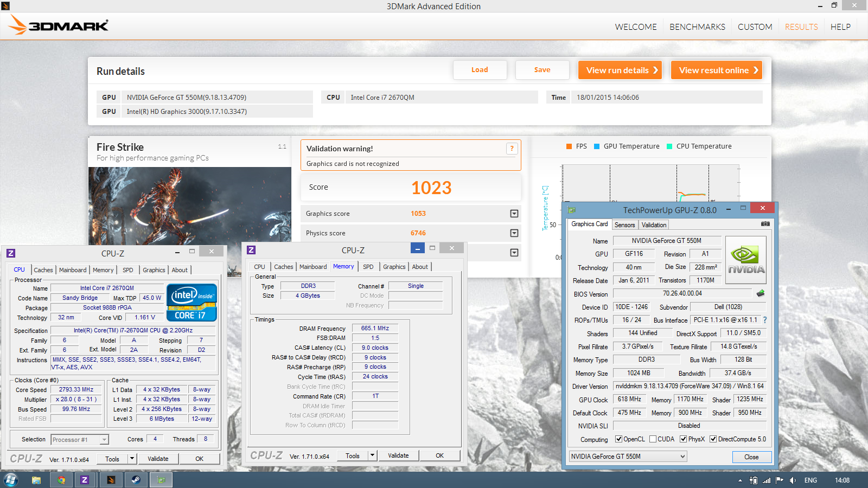Switch to the Sensors tab in GPU-Z
The height and width of the screenshot is (488, 868).
(624, 225)
